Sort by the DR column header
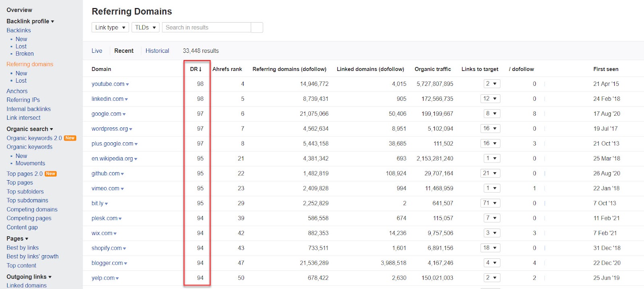Viewport: 644px width, 289px height. 196,69
